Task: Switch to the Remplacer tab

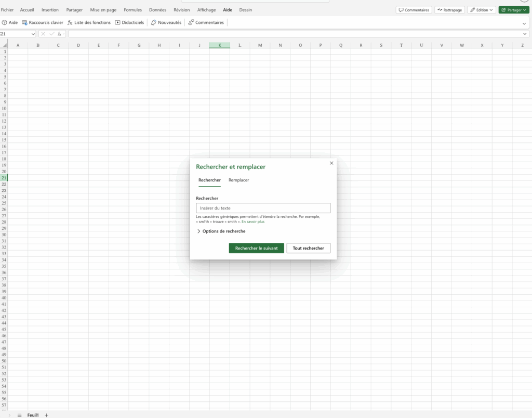Action: tap(238, 180)
